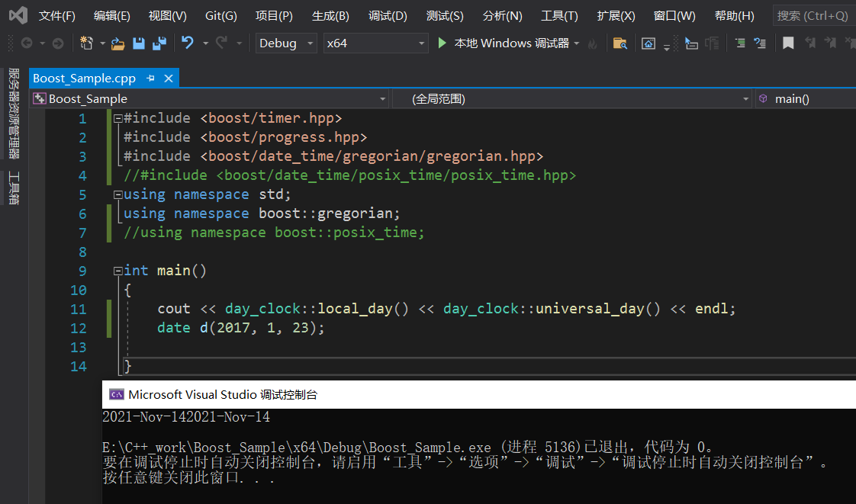Expand the debugger target dropdown arrow
This screenshot has width=856, height=504.
[x=577, y=43]
